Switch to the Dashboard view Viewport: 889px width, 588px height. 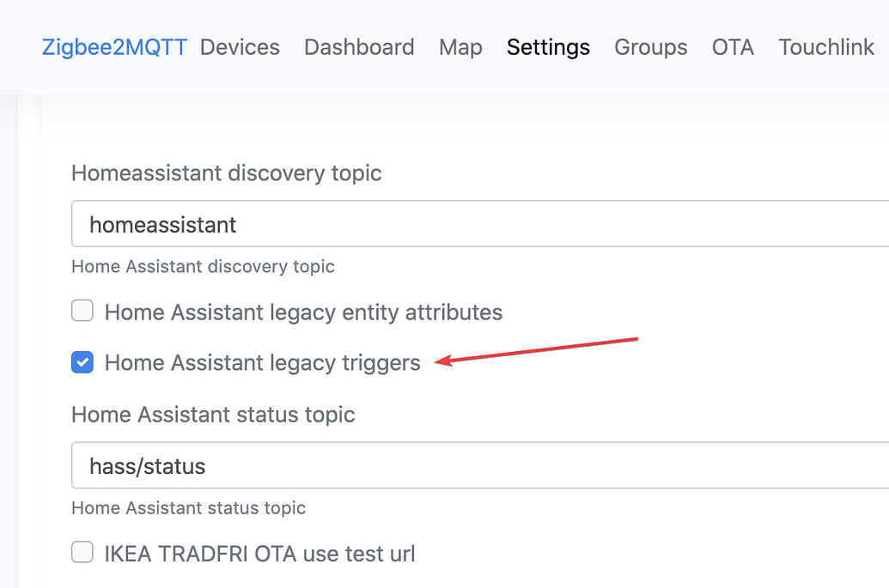[359, 47]
